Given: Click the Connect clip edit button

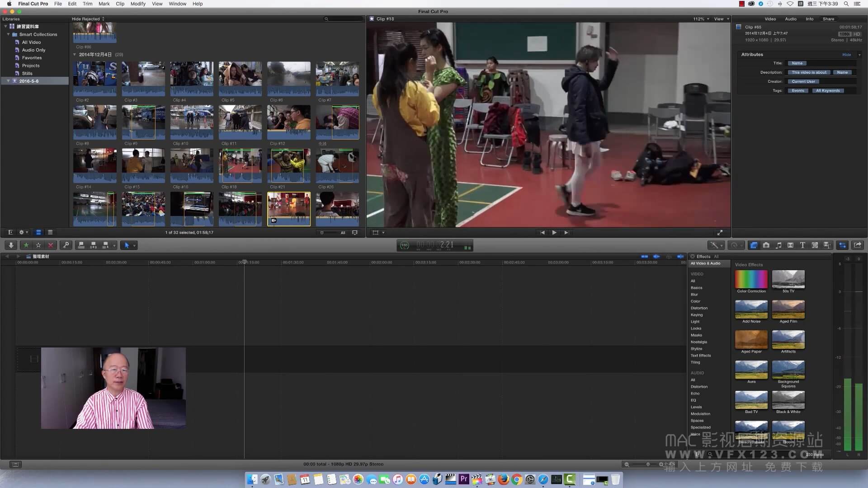Looking at the screenshot, I should pyautogui.click(x=81, y=245).
